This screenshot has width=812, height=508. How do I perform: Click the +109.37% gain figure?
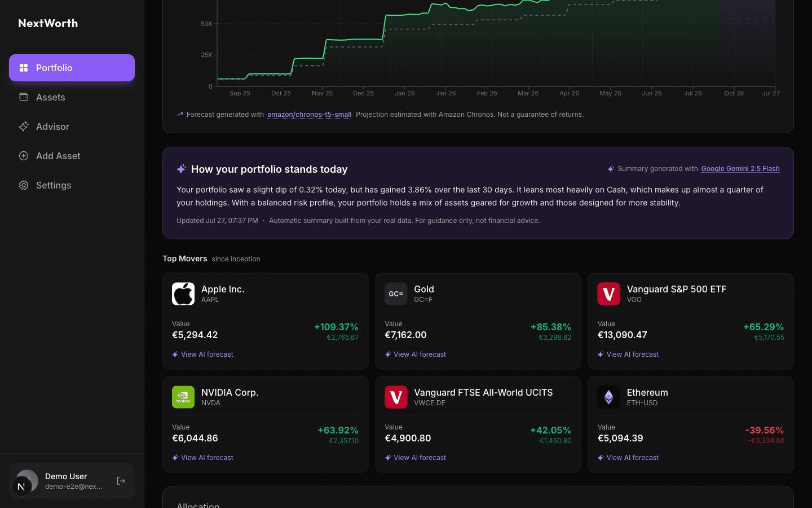(x=336, y=327)
